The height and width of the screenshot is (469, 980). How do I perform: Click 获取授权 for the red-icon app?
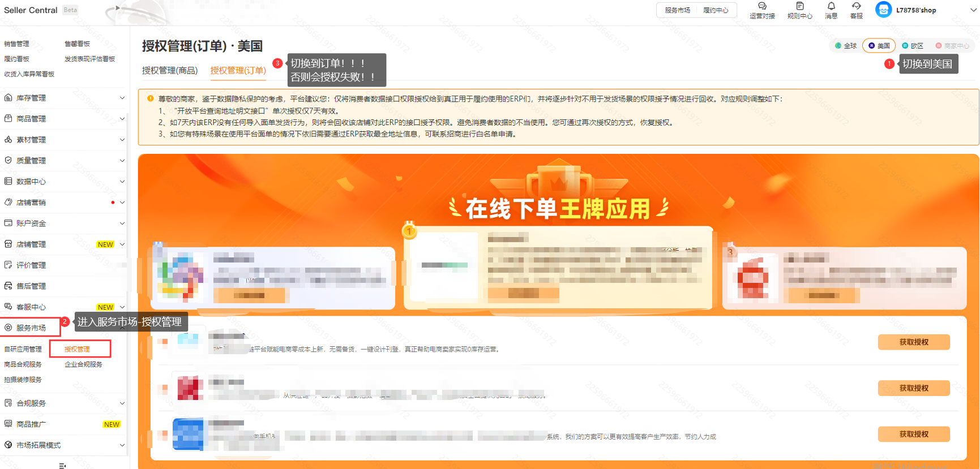[914, 388]
